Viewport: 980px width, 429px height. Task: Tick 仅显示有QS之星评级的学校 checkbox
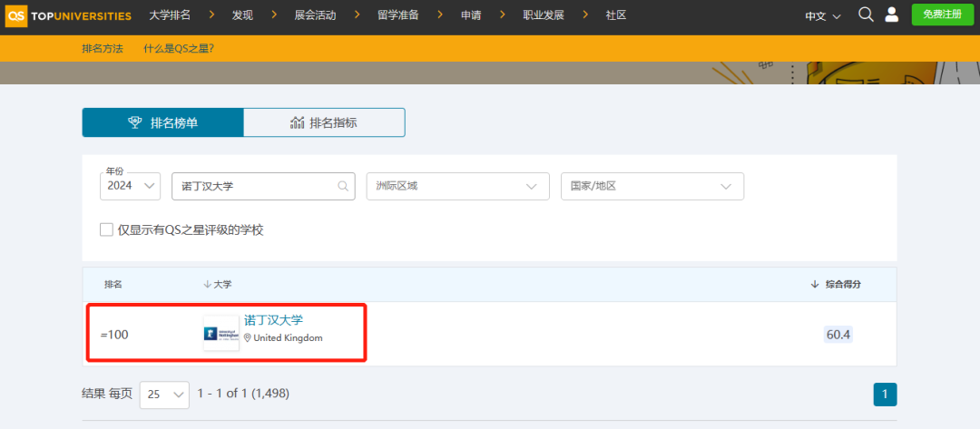point(106,229)
